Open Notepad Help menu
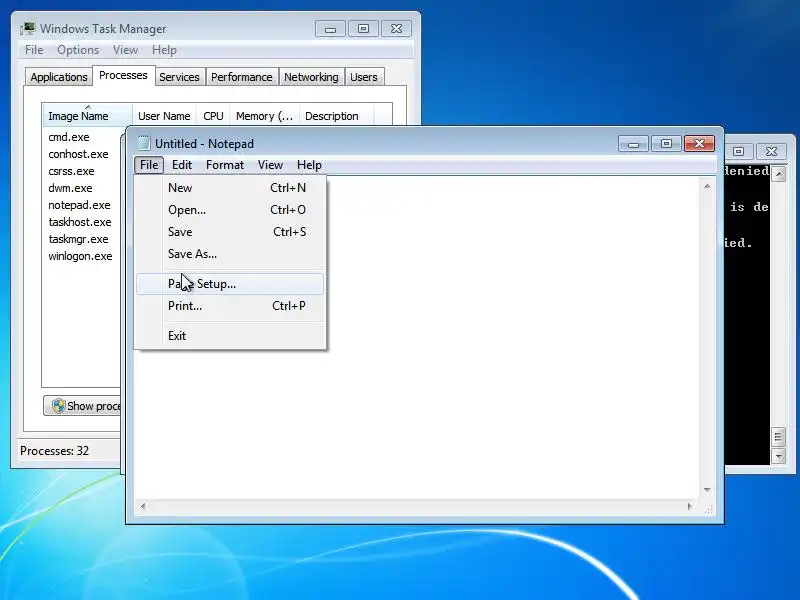 coord(309,165)
